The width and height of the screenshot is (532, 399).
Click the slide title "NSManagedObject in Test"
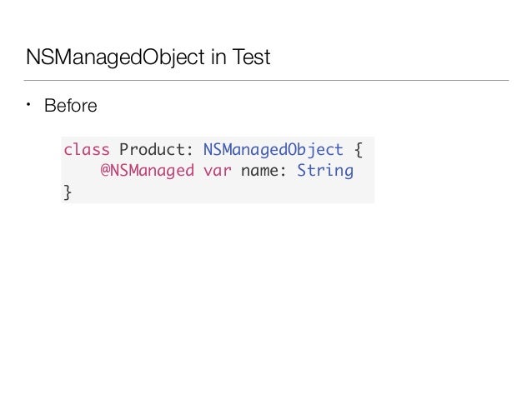(148, 57)
